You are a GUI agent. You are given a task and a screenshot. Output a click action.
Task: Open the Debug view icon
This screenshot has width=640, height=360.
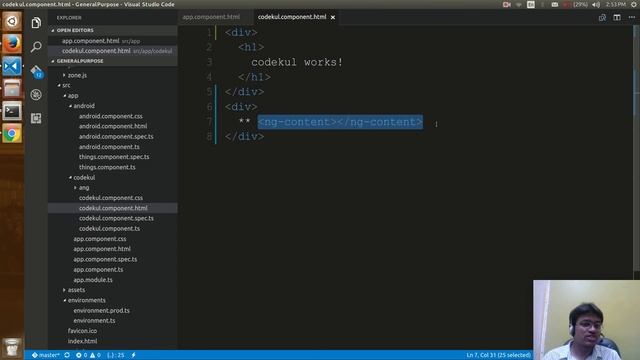pos(36,95)
